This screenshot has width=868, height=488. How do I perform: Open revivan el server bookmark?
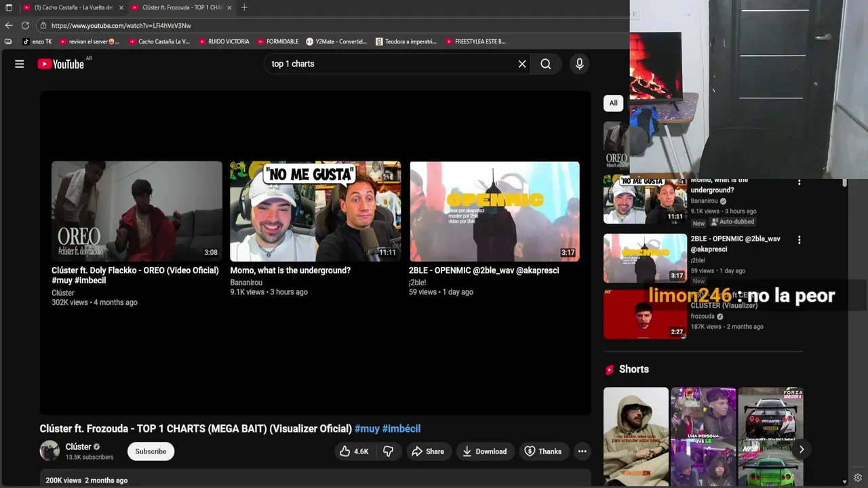click(x=90, y=41)
